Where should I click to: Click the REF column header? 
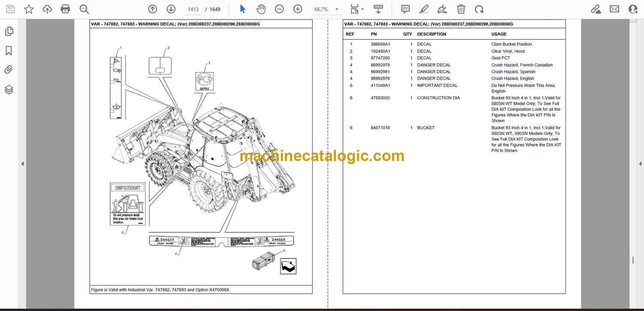tap(350, 34)
